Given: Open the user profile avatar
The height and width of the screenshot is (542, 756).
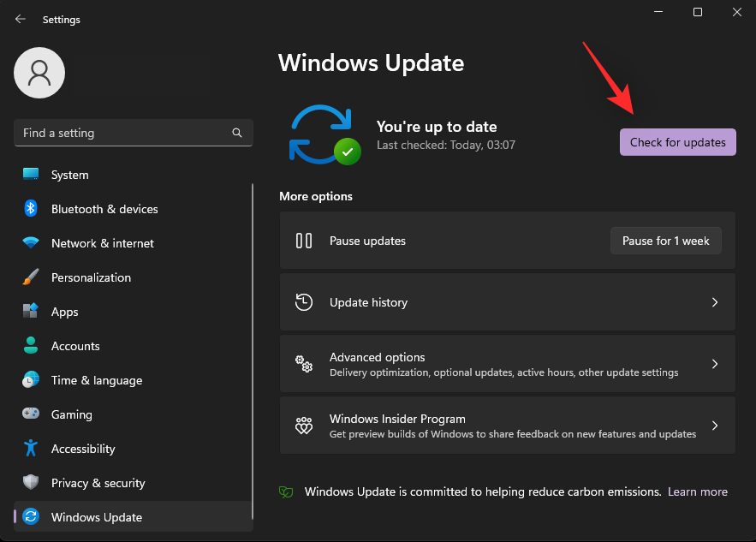Looking at the screenshot, I should tap(39, 73).
